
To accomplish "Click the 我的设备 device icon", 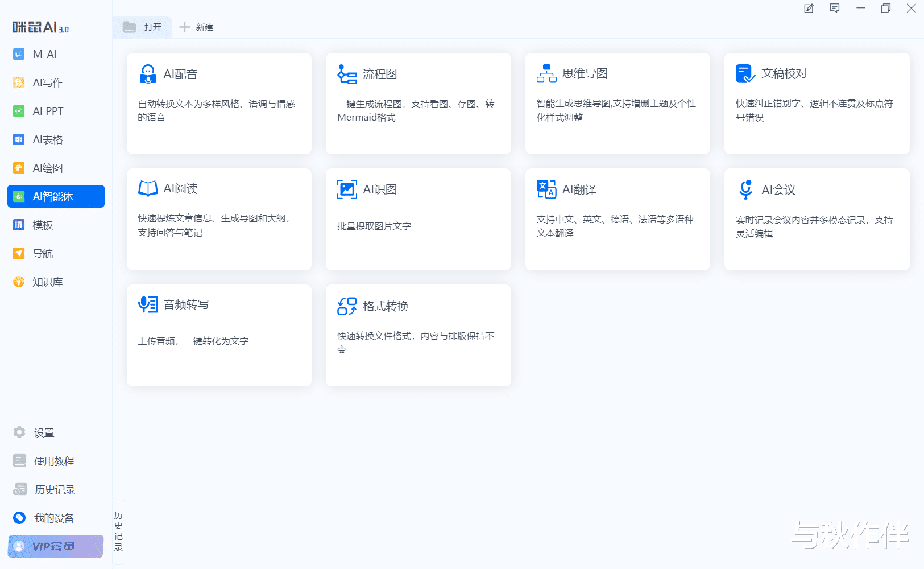I will point(19,518).
